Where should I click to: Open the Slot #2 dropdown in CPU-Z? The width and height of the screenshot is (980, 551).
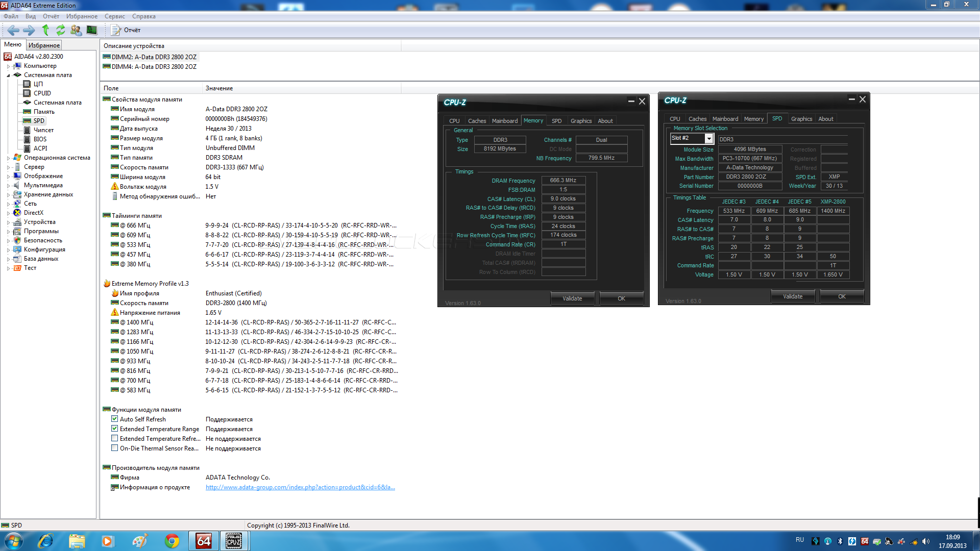pyautogui.click(x=709, y=139)
